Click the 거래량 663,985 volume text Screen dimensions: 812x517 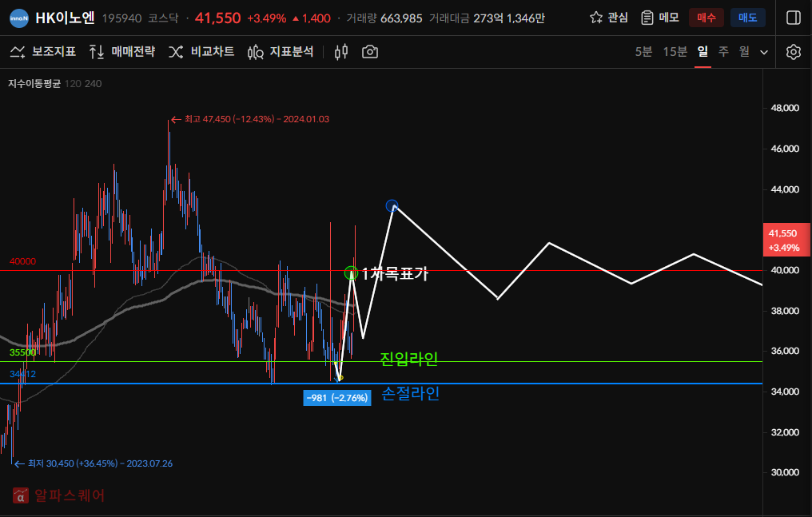[384, 18]
